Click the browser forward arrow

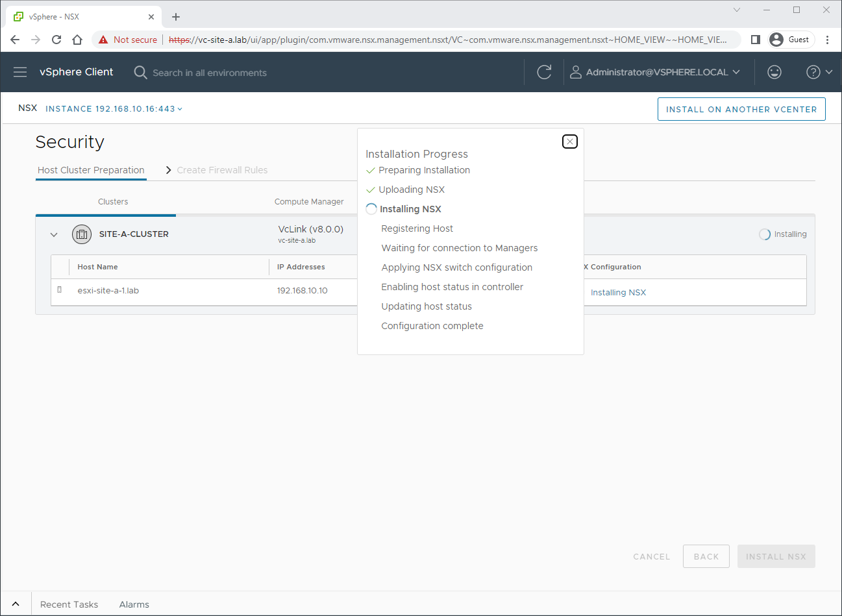(x=36, y=40)
